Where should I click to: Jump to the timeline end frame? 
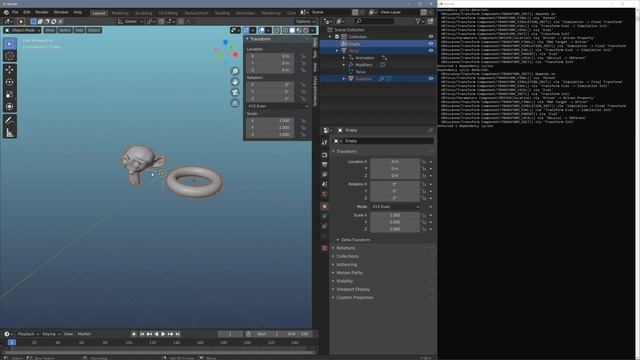(x=178, y=334)
